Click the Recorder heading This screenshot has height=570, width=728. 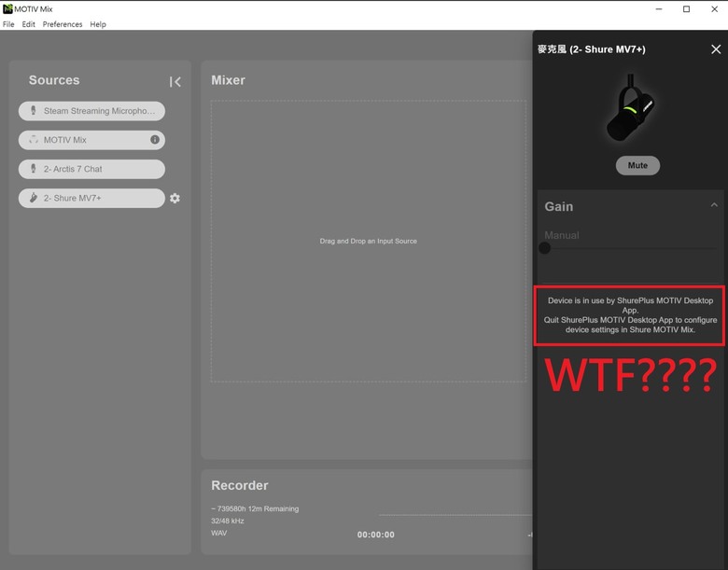tap(240, 485)
